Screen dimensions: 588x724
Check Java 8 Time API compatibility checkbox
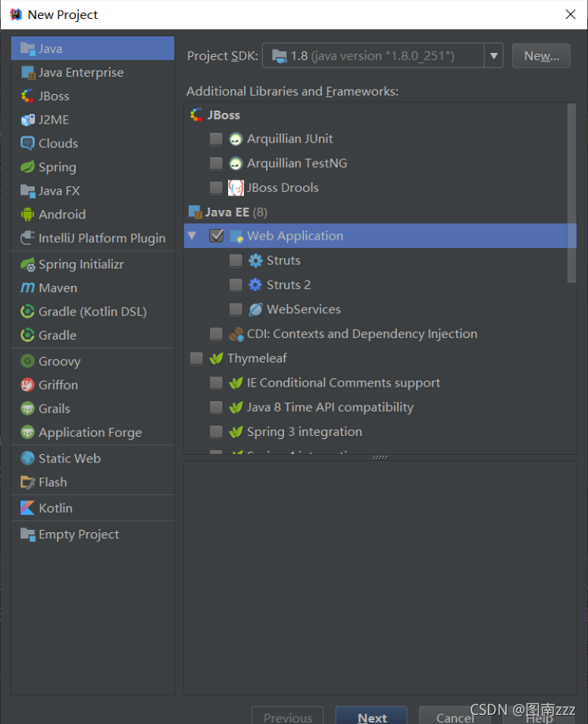[x=216, y=407]
